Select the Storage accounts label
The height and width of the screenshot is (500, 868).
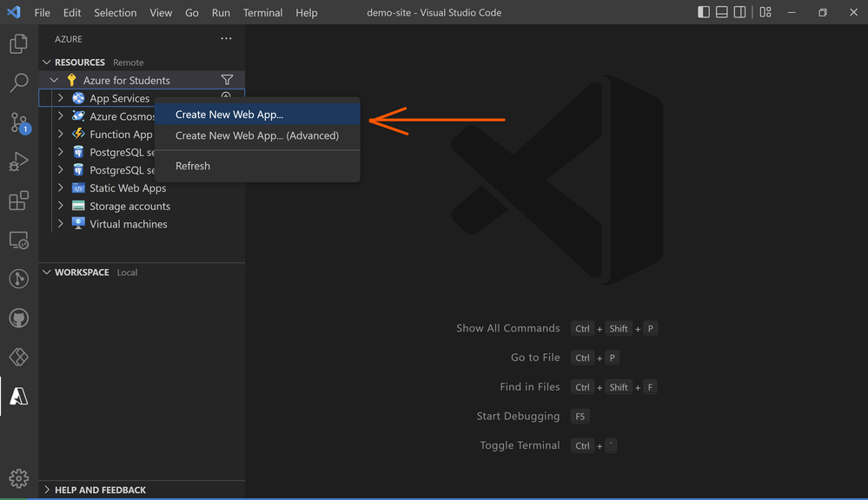click(130, 207)
